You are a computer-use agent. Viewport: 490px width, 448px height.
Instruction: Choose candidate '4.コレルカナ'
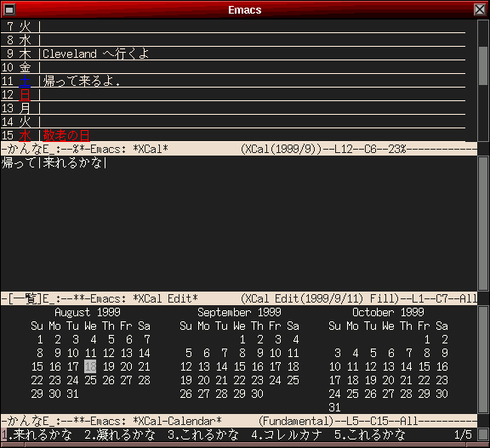pyautogui.click(x=287, y=434)
